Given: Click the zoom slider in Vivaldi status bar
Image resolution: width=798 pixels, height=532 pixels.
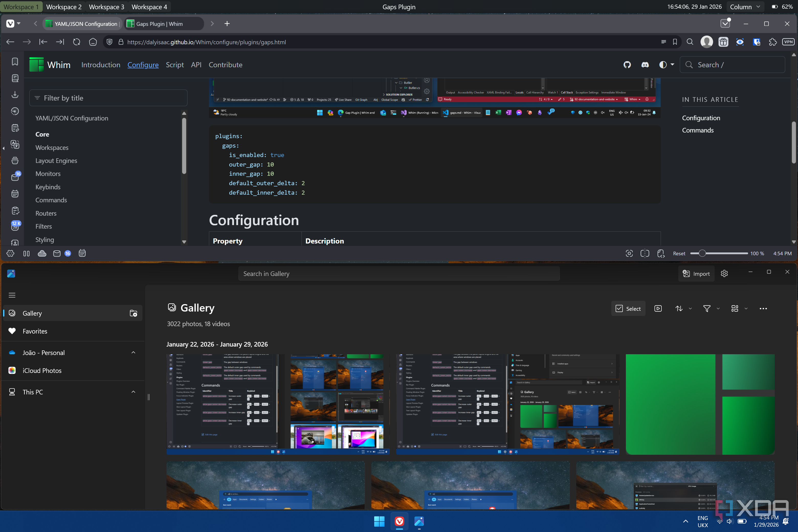Looking at the screenshot, I should point(719,253).
